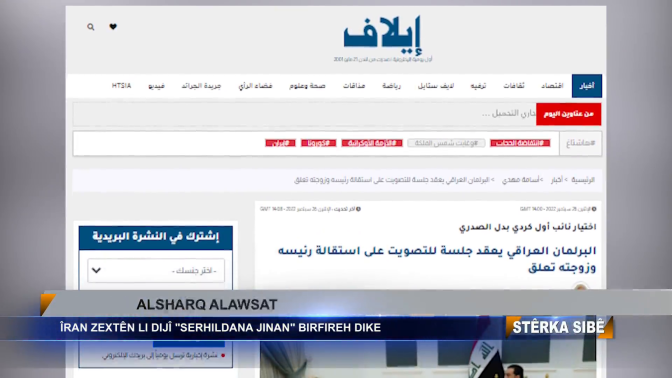The image size is (672, 378).
Task: Open the أسامة مهدي breadcrumb link
Action: 522,180
